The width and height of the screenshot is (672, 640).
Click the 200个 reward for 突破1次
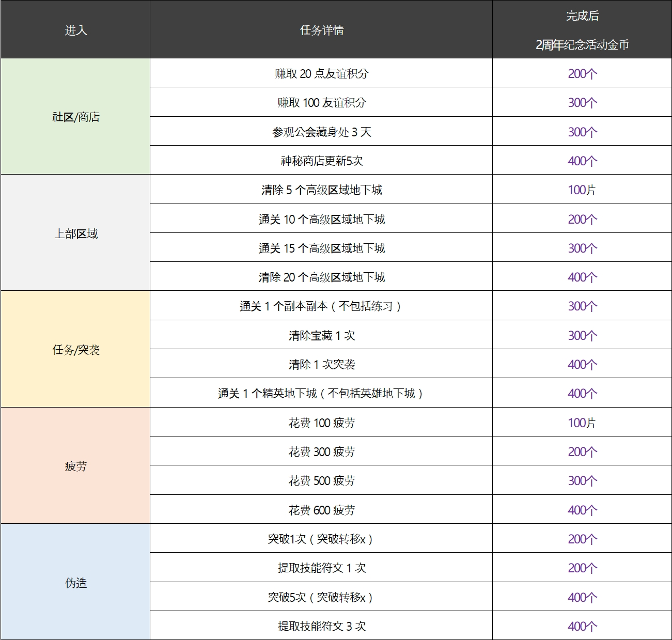(x=582, y=539)
